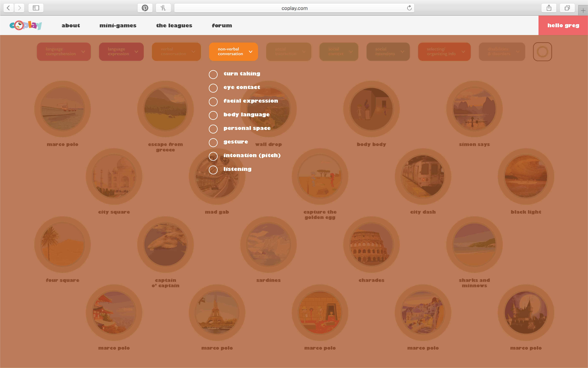588x368 pixels.
Task: Click the round ring icon beside filters
Action: [542, 52]
